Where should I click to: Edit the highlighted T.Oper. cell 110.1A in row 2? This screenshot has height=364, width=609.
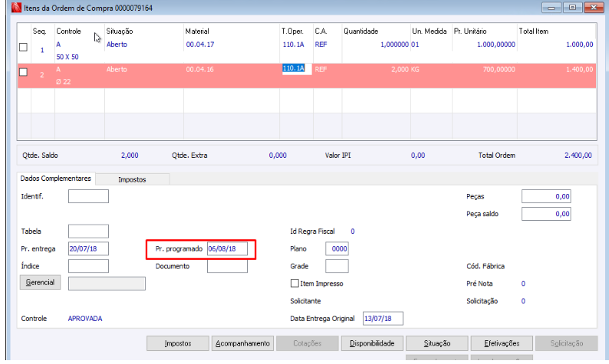coord(297,69)
